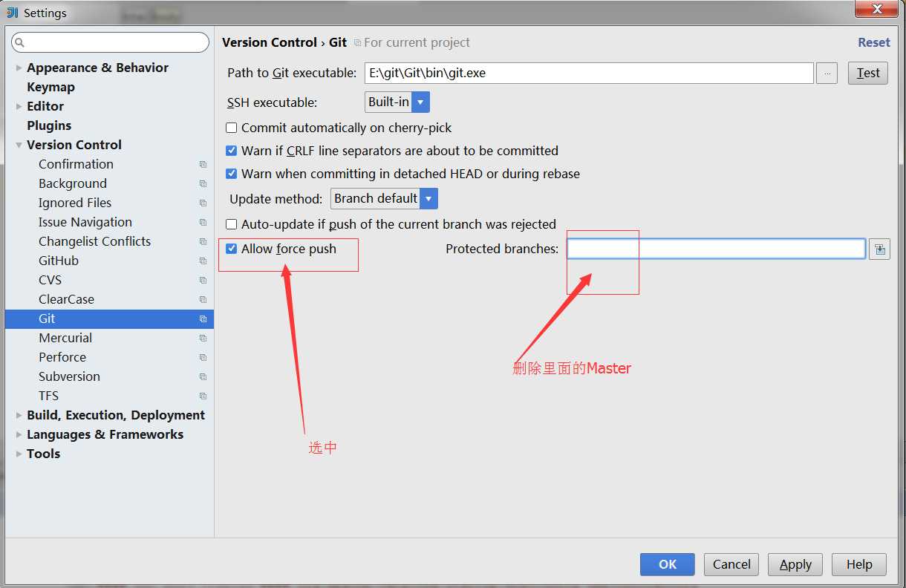The image size is (906, 588).
Task: Open the GitHub settings page
Action: coord(59,261)
